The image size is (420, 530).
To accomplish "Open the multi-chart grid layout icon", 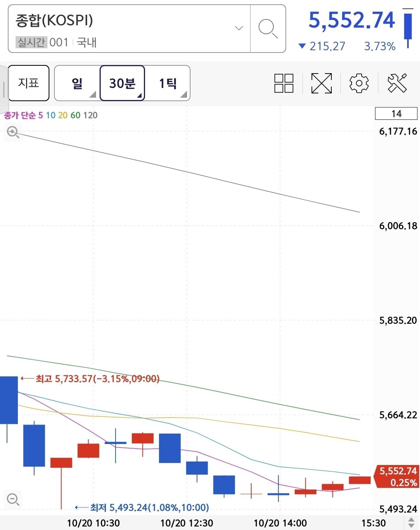I will pyautogui.click(x=284, y=83).
